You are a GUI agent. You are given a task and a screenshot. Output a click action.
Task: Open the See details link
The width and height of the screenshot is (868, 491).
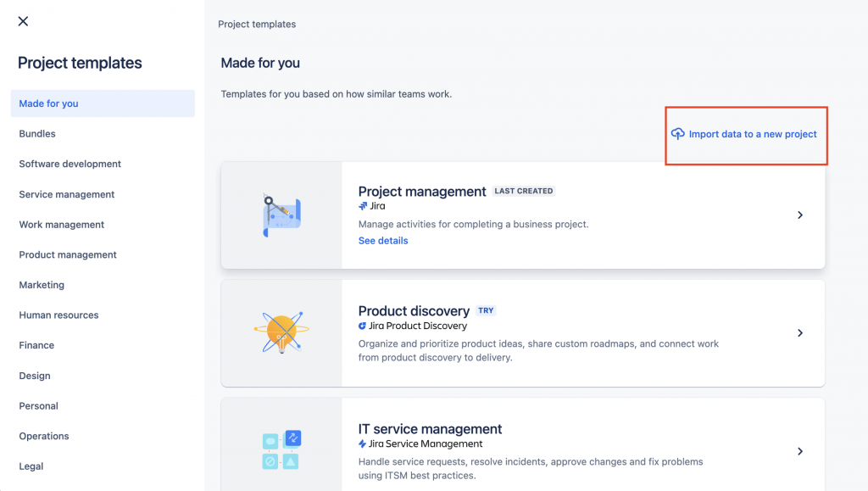pyautogui.click(x=383, y=240)
